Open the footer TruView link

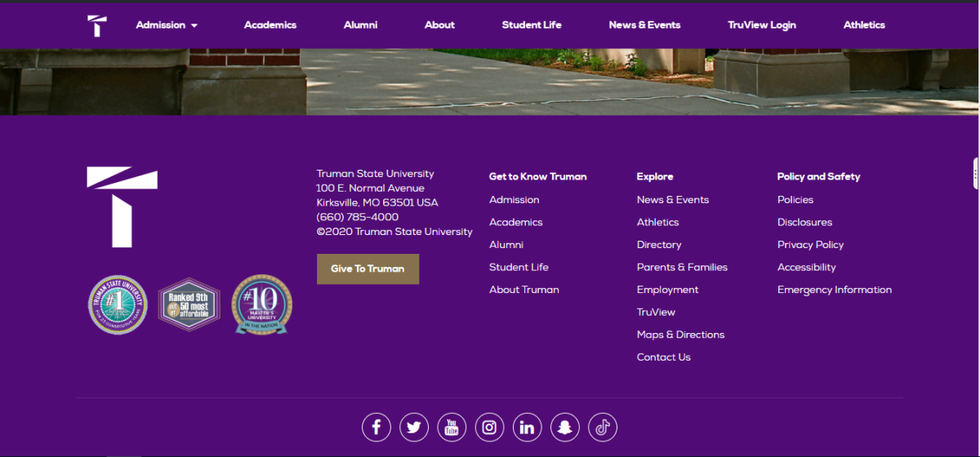click(657, 312)
